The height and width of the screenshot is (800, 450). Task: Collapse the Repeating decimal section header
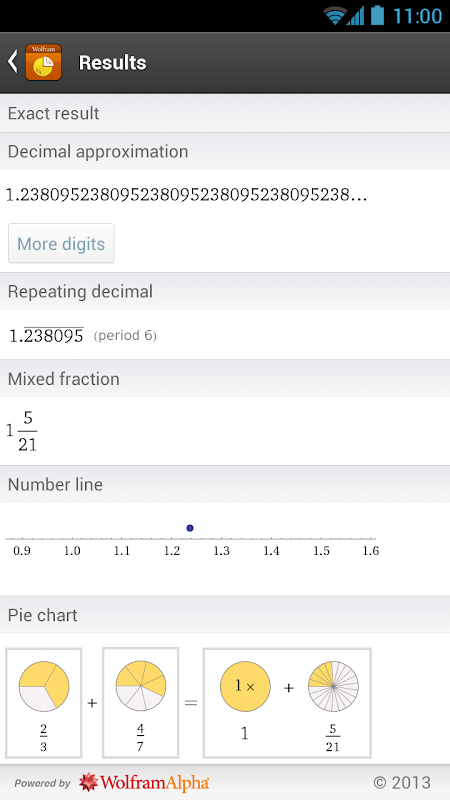(225, 291)
